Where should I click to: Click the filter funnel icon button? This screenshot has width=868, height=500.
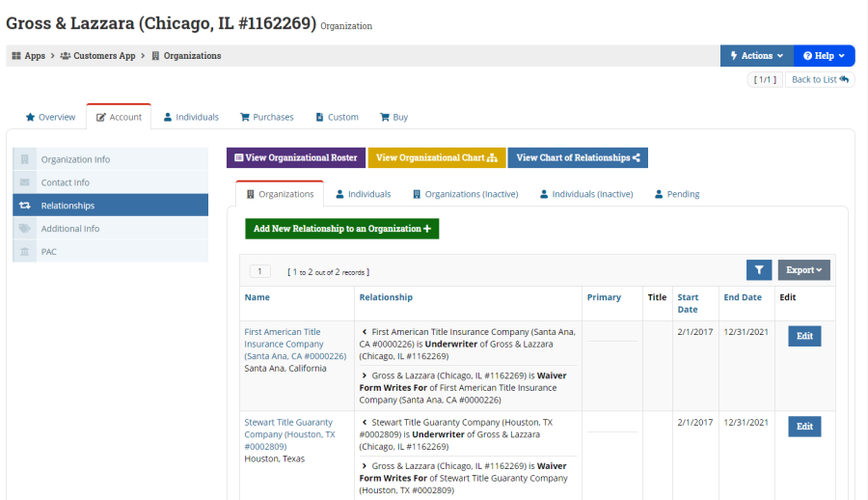point(759,270)
